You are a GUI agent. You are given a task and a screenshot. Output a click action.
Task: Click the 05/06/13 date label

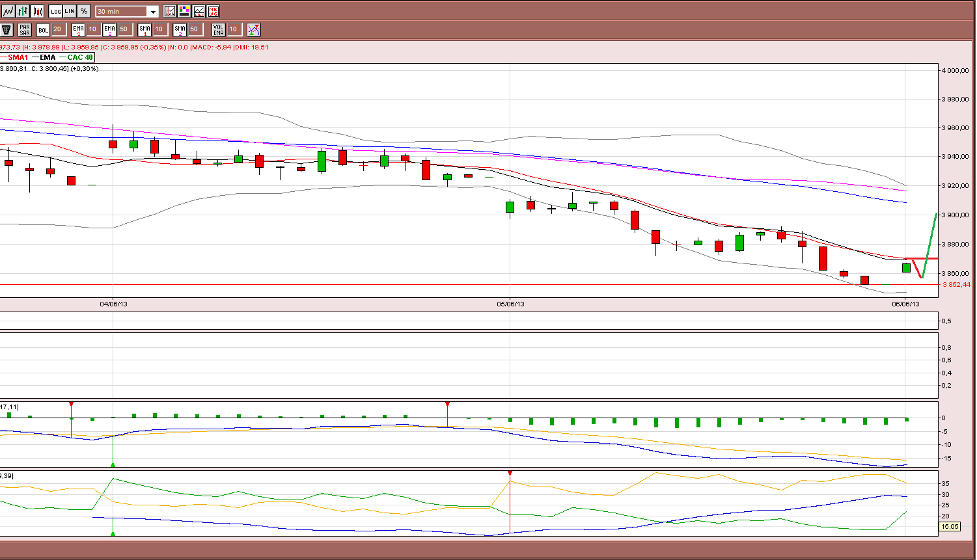click(510, 304)
